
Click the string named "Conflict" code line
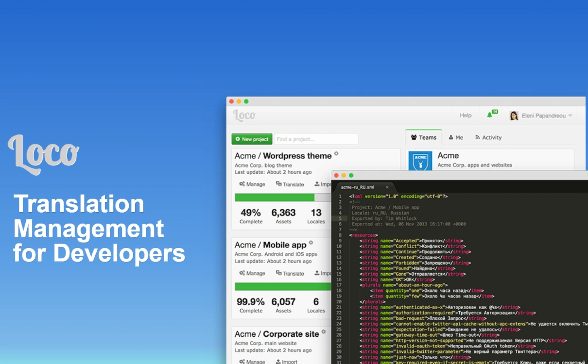pyautogui.click(x=413, y=247)
